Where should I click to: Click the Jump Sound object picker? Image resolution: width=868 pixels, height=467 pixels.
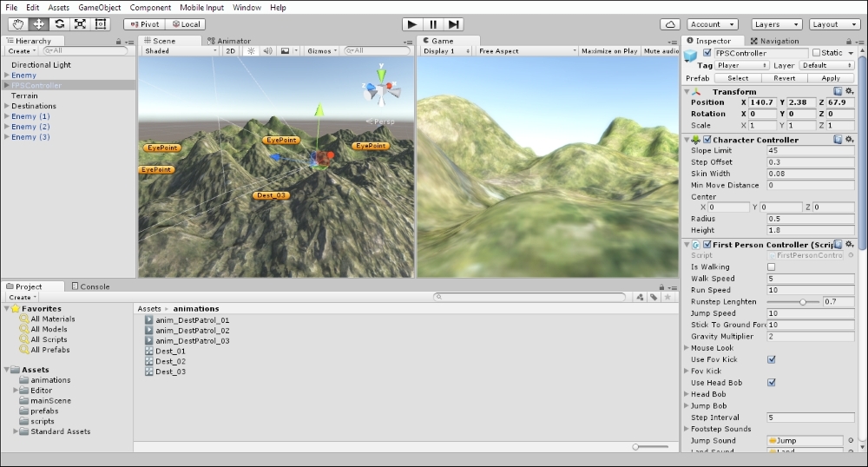(x=851, y=440)
